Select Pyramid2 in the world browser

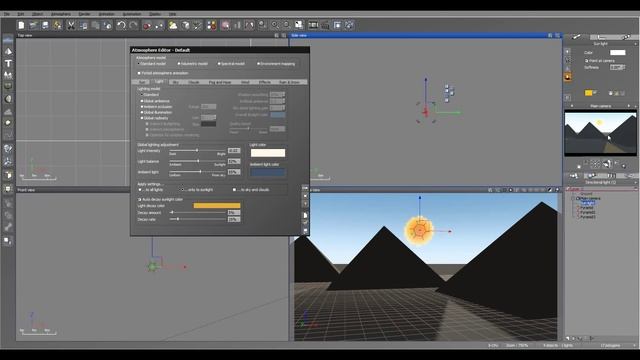click(588, 212)
